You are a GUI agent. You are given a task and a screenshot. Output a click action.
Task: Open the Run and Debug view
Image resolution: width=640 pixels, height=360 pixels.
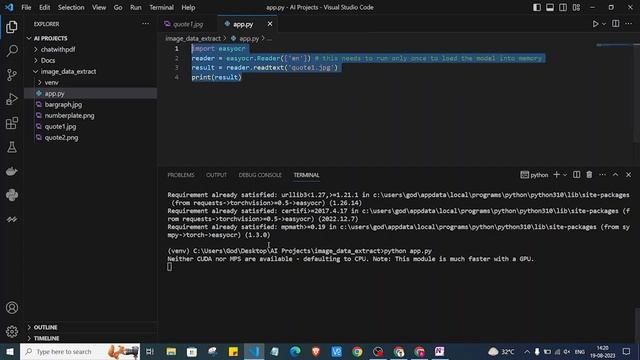12,99
